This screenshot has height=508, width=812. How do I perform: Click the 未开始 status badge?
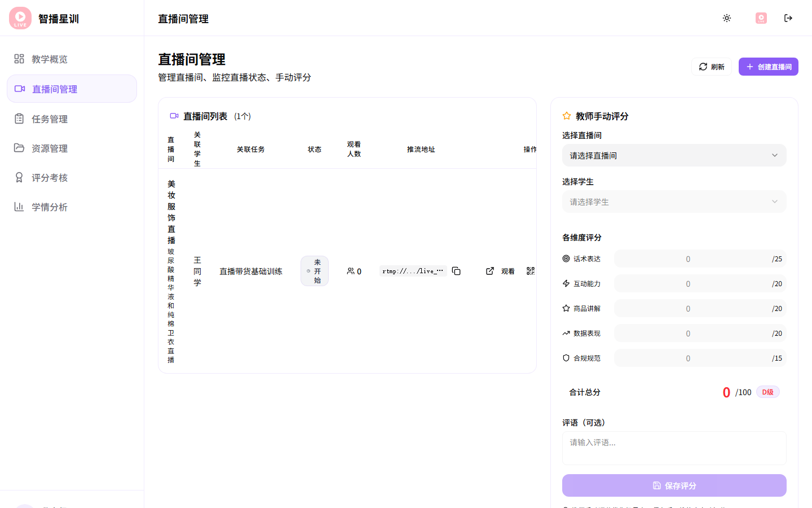[x=315, y=271]
